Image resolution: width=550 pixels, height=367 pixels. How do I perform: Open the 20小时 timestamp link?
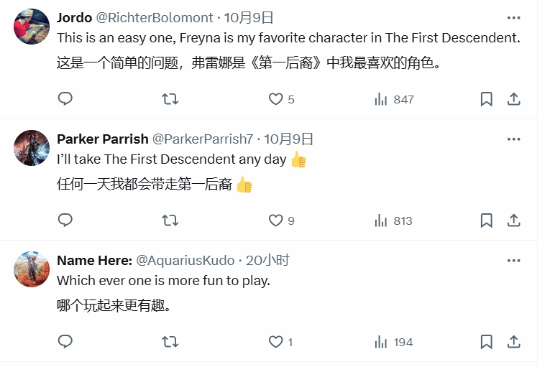(267, 261)
